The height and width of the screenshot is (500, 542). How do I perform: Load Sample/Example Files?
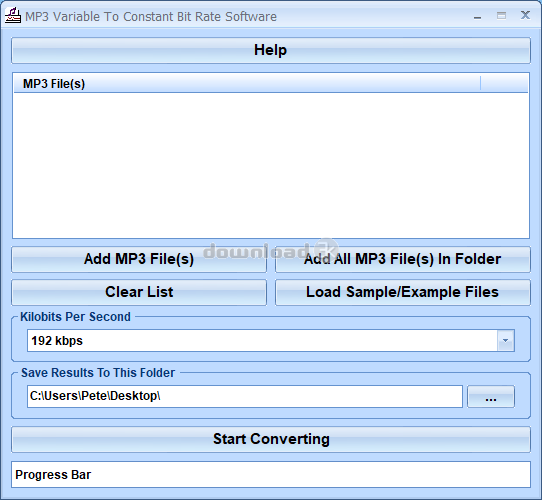click(403, 293)
